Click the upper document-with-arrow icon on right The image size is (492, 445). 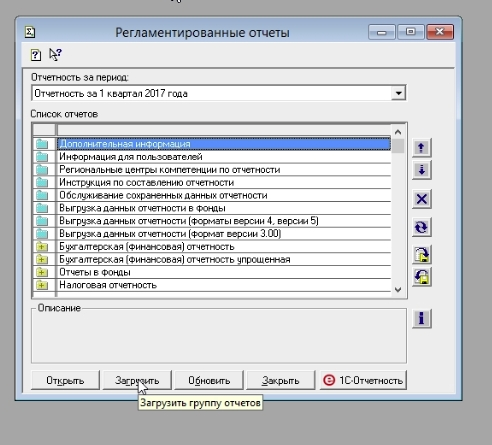422,255
